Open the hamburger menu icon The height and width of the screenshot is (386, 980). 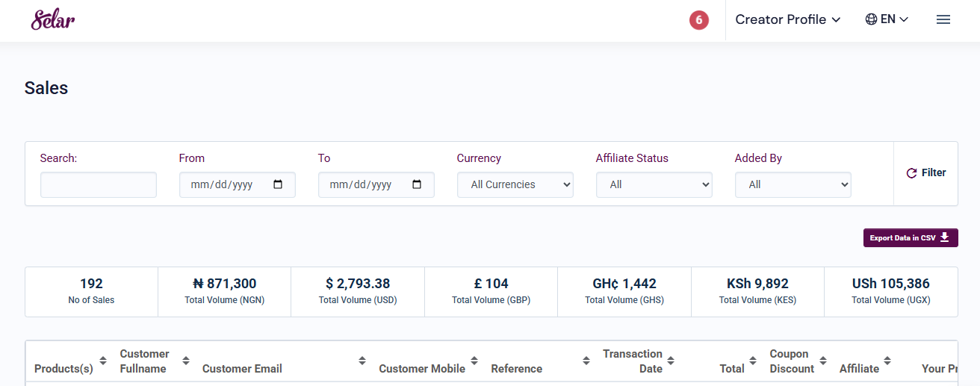tap(943, 19)
